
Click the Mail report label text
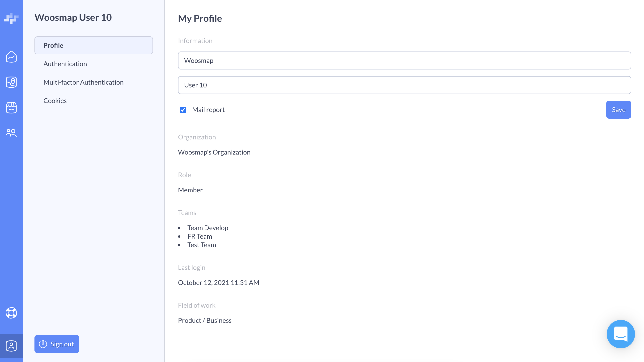click(x=208, y=110)
